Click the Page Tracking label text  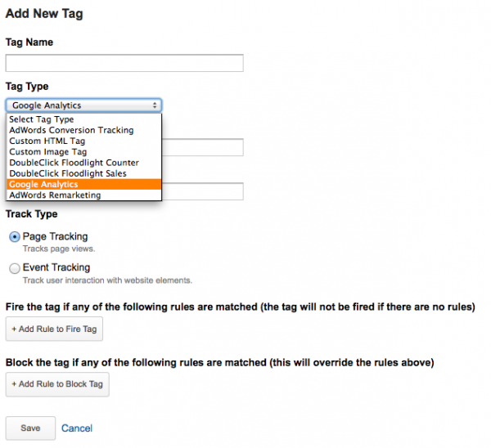(55, 236)
